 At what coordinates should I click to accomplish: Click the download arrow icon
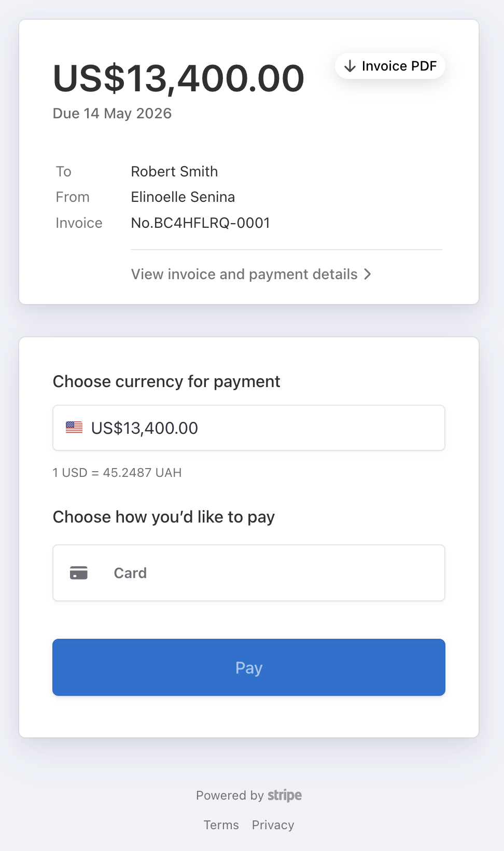tap(350, 66)
